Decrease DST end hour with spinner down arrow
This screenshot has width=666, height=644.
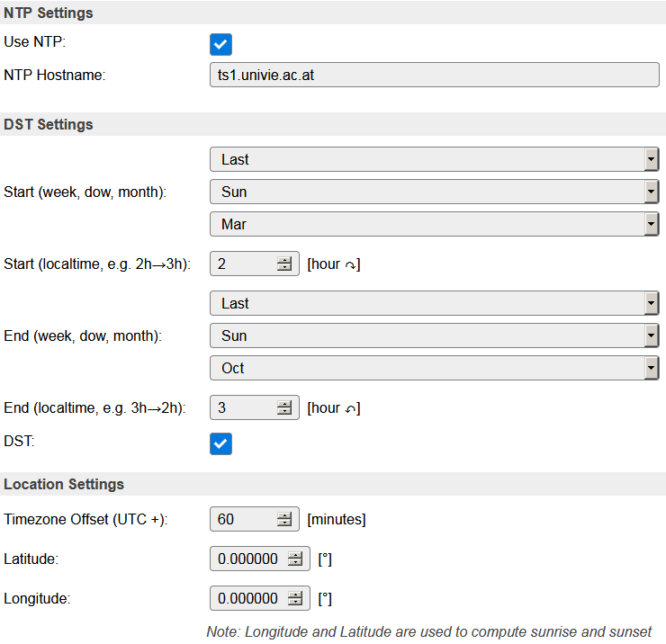284,412
